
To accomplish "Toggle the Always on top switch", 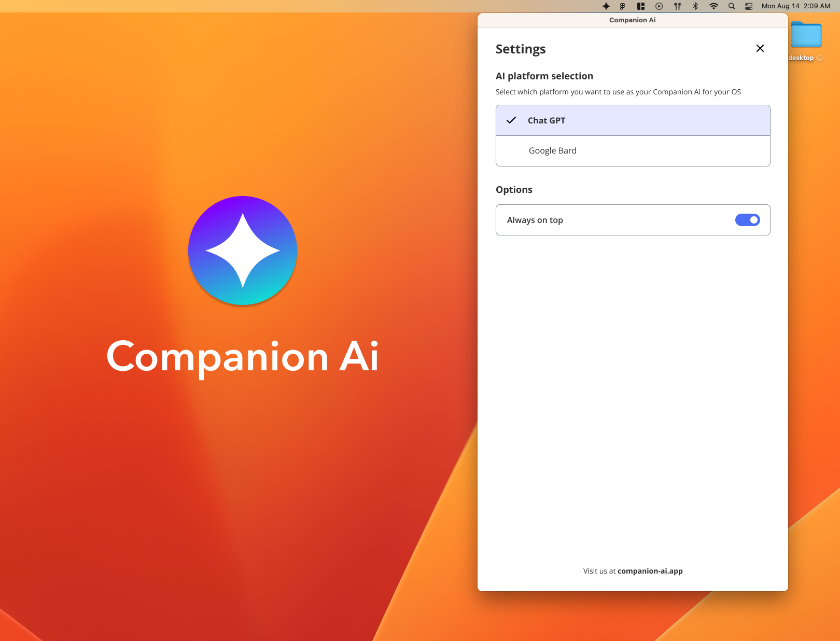I will click(x=748, y=220).
